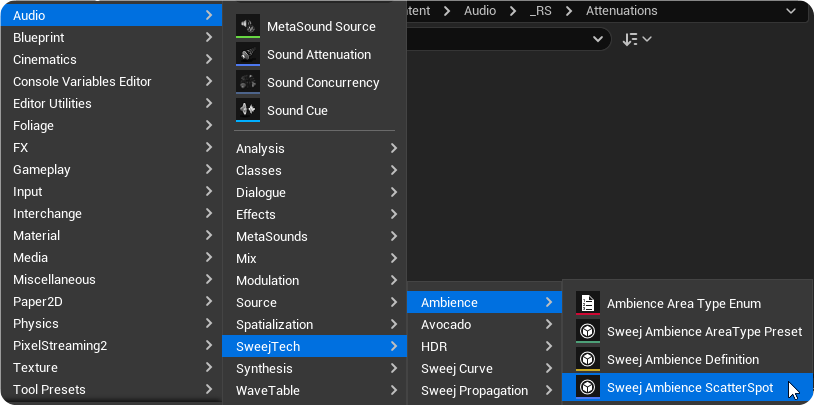814x405 pixels.
Task: Click the Sweej Ambience Definition icon
Action: 588,359
